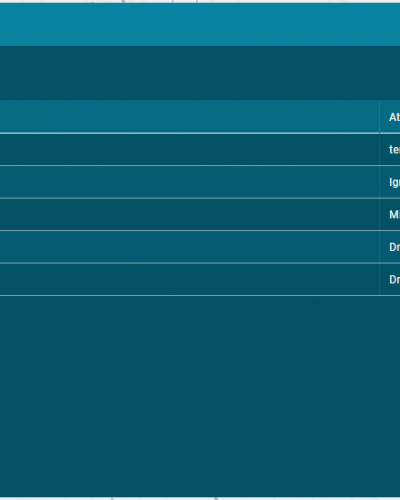Click the empty cell in the last "Dr" row
This screenshot has height=500, width=400.
click(x=189, y=279)
